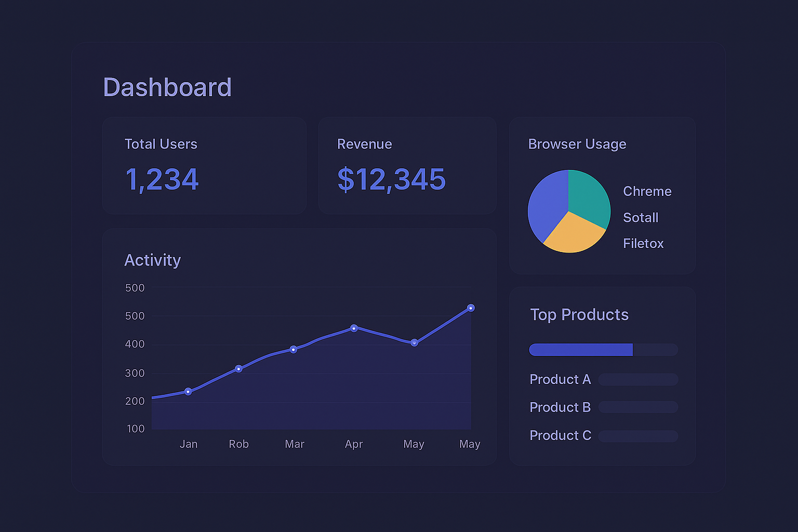Click the highest, rightmost Activity data point
Screen dimensions: 798x532
click(471, 308)
